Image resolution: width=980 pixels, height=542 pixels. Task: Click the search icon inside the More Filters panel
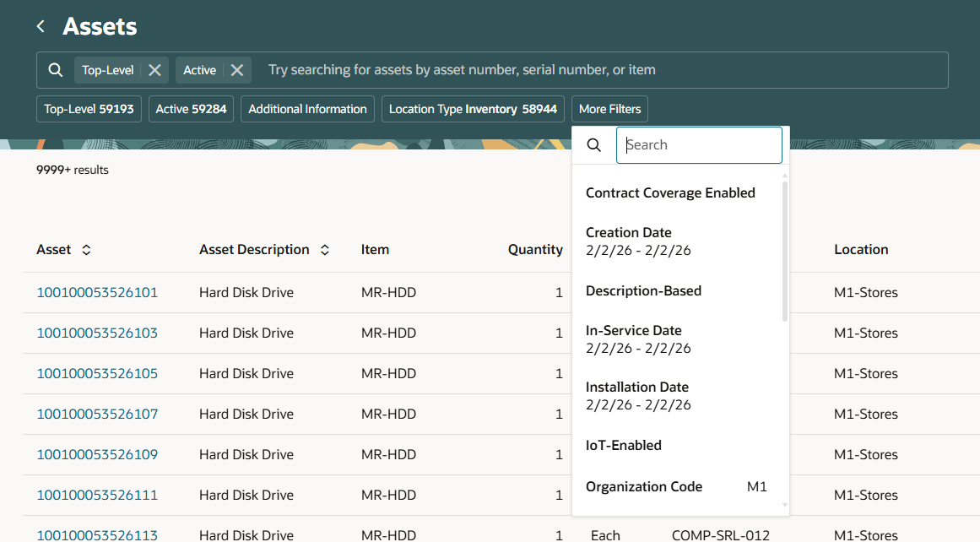point(593,144)
